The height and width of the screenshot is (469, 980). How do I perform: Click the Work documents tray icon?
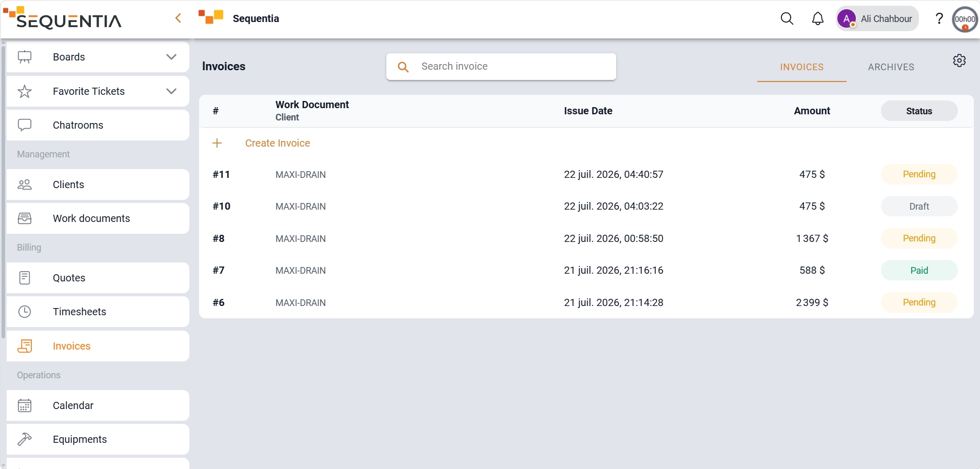(25, 218)
